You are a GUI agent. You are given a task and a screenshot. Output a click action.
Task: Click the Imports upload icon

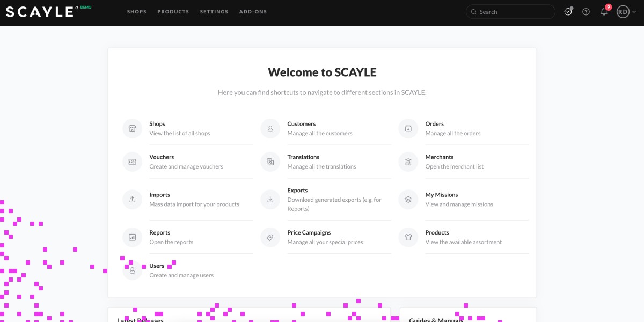tap(132, 200)
